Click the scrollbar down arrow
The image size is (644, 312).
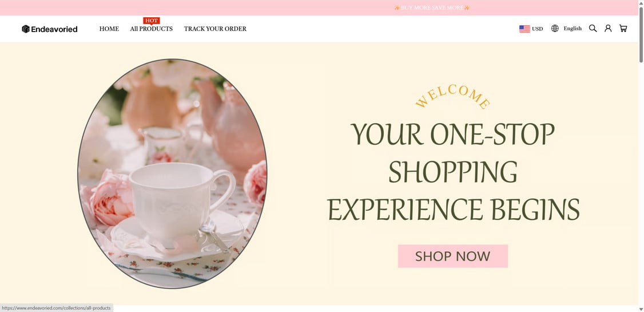(x=641, y=309)
